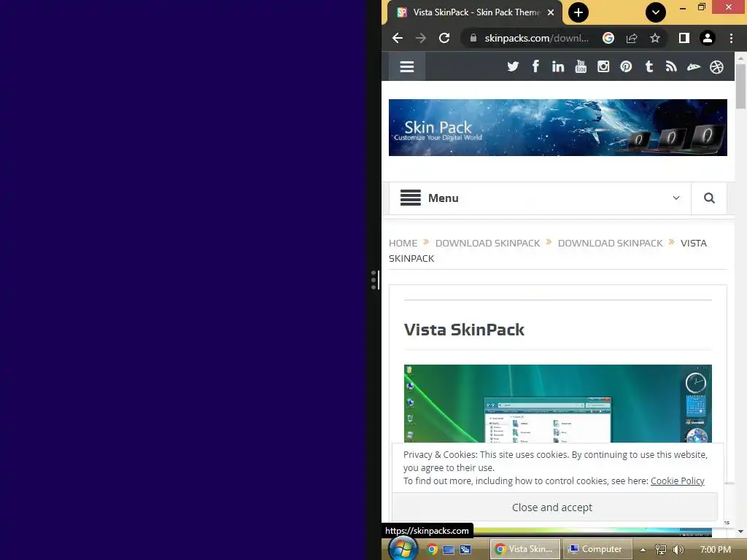The width and height of the screenshot is (747, 560).
Task: Click the 7:00 PM clock
Action: [x=715, y=549]
